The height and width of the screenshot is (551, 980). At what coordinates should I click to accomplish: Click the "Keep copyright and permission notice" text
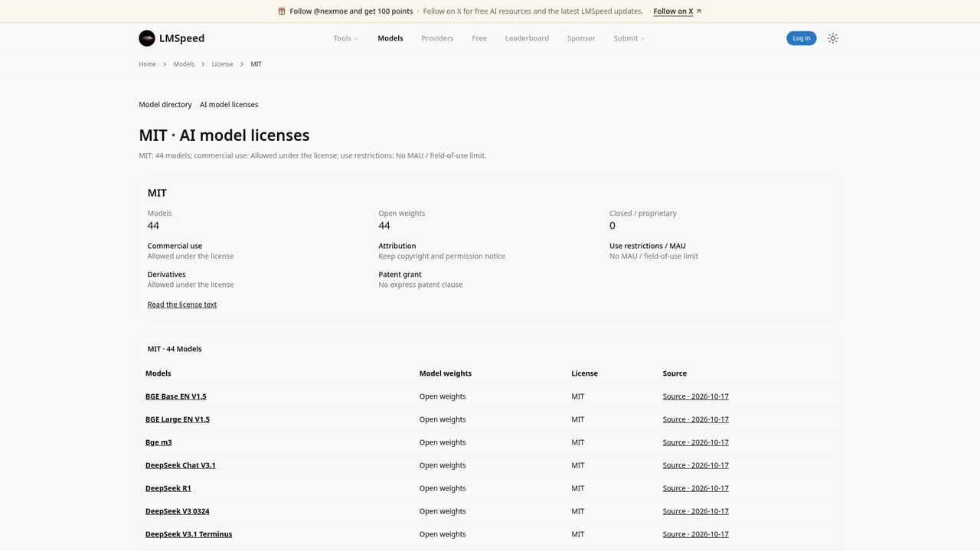(442, 256)
